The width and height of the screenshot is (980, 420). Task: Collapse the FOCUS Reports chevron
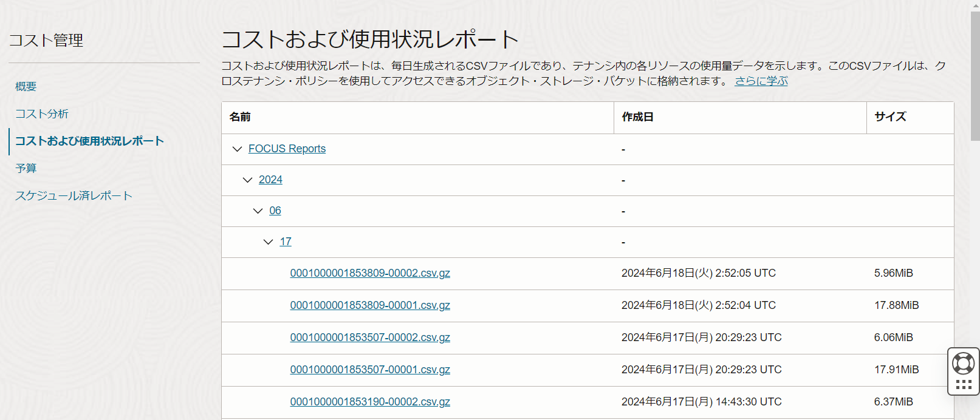click(x=237, y=149)
